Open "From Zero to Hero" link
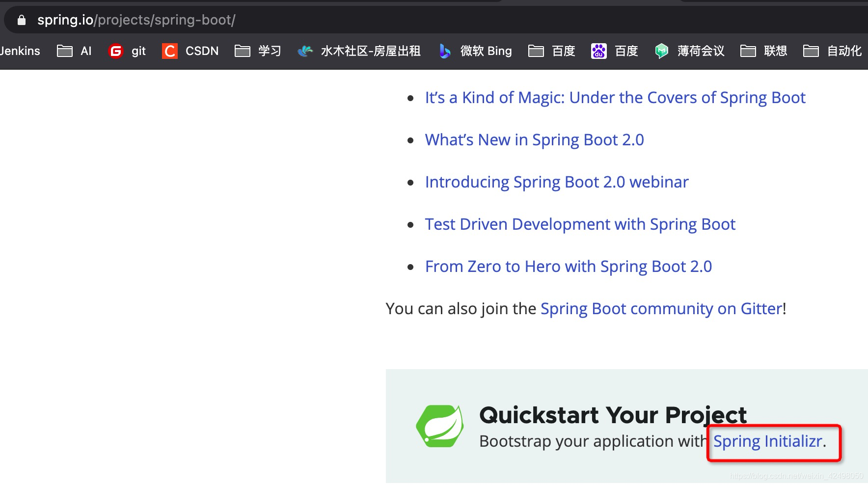The width and height of the screenshot is (868, 485). coord(568,267)
